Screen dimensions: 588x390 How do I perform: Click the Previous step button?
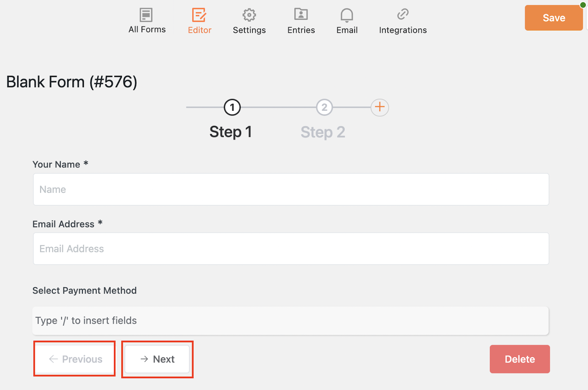pyautogui.click(x=75, y=359)
